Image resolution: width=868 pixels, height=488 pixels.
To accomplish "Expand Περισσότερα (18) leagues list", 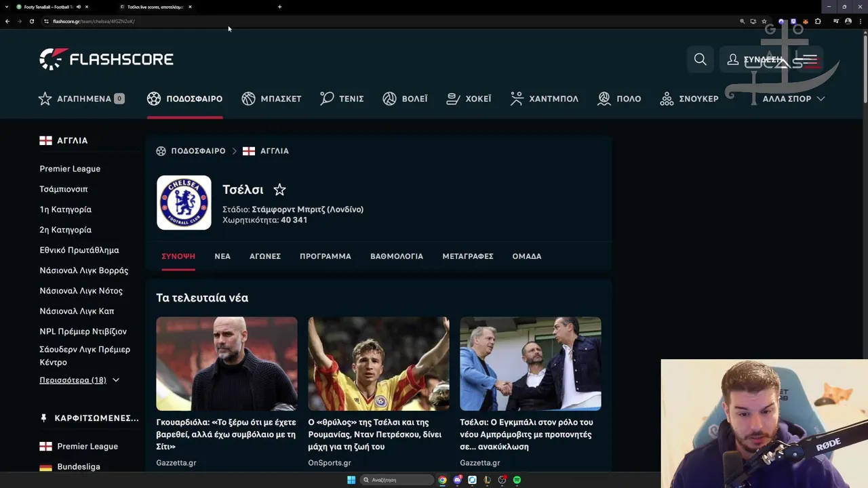I will [79, 380].
